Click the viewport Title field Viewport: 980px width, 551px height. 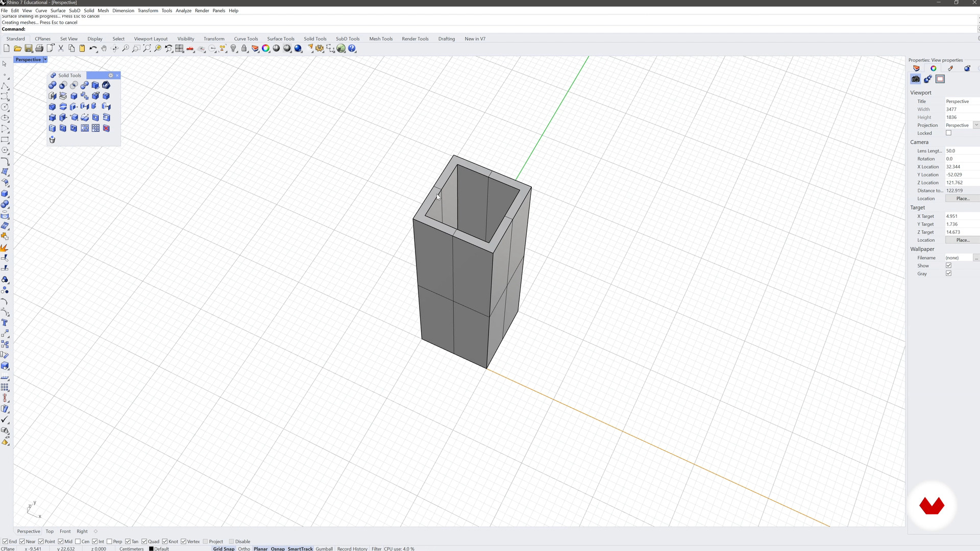click(962, 101)
